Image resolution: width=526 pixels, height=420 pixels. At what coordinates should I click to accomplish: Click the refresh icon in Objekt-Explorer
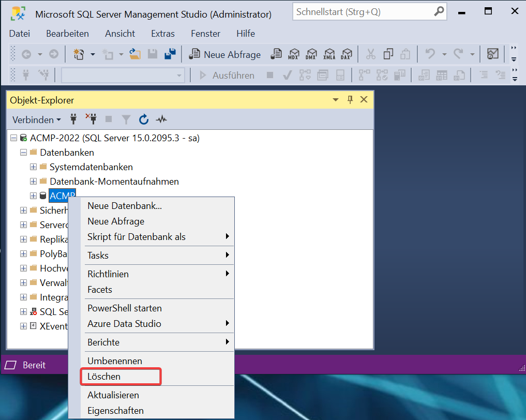point(144,119)
